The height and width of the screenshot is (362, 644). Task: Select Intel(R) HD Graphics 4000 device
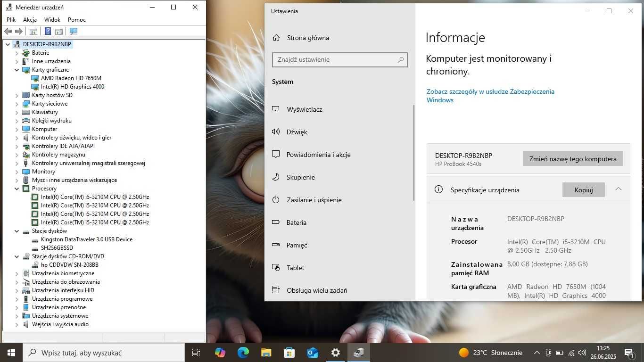[73, 87]
